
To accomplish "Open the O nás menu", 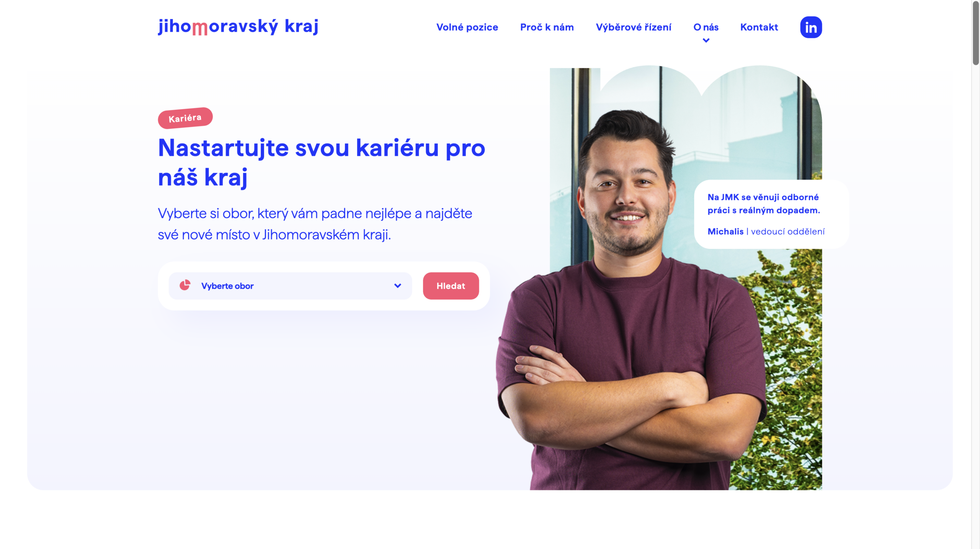I will coord(706,27).
